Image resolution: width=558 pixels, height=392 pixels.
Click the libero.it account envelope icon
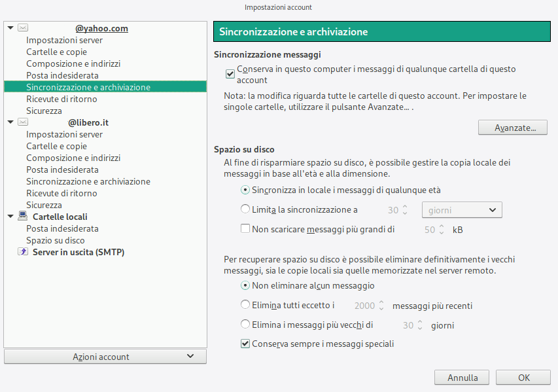tap(23, 122)
